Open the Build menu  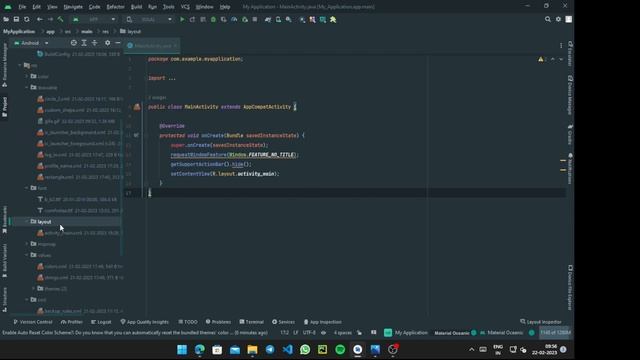point(136,7)
